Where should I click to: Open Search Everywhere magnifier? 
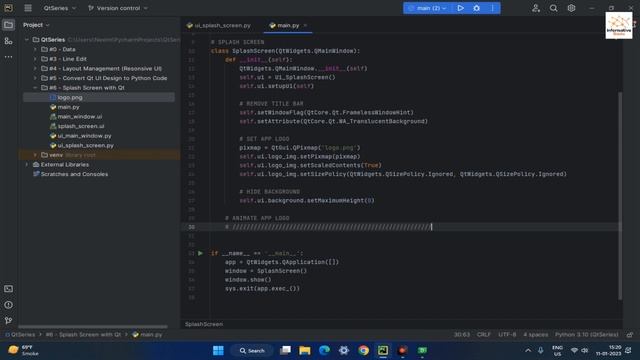pyautogui.click(x=553, y=8)
